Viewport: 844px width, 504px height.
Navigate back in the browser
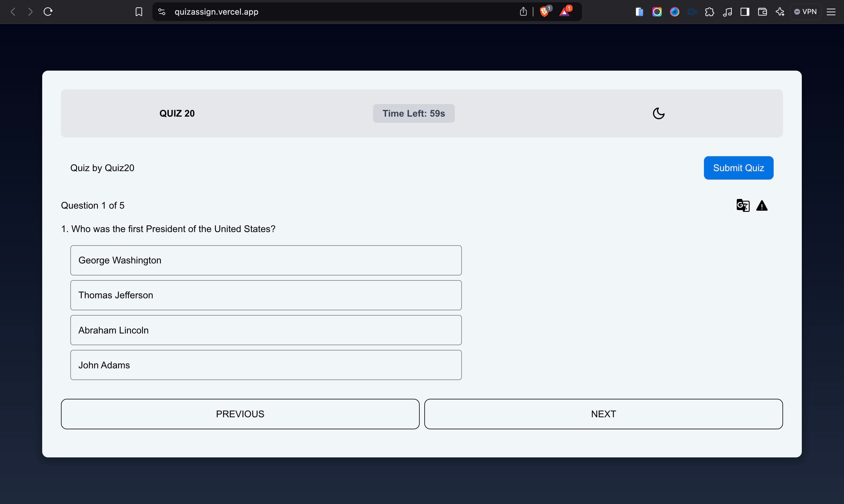pyautogui.click(x=13, y=12)
